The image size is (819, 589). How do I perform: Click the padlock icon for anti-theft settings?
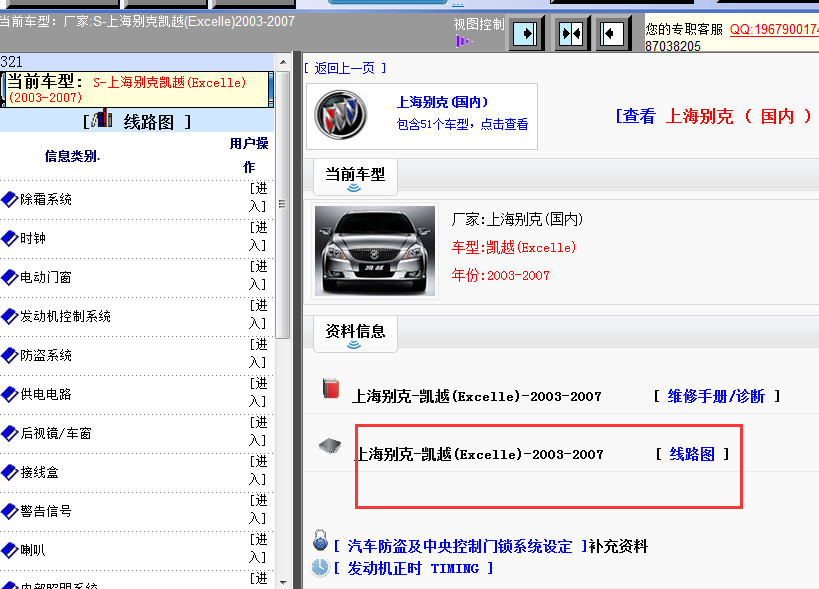[320, 540]
